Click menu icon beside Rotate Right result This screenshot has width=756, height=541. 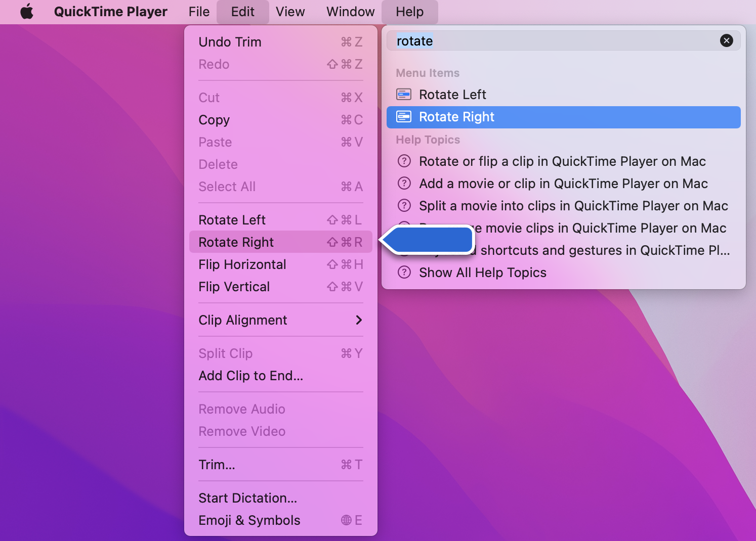(404, 117)
